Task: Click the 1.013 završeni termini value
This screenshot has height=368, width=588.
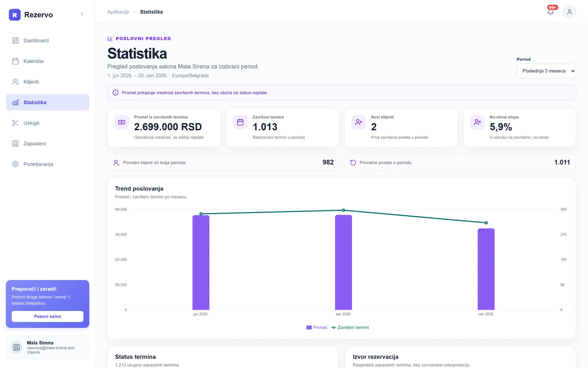Action: [265, 127]
